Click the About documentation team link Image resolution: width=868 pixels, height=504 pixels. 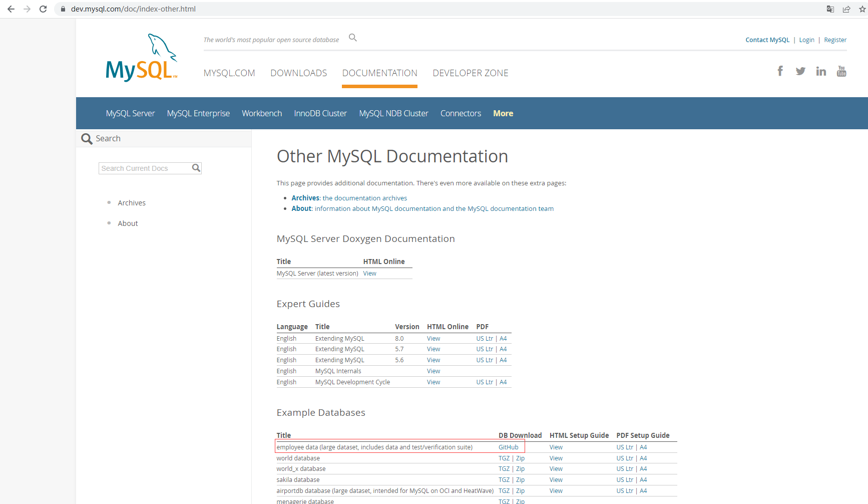point(422,209)
